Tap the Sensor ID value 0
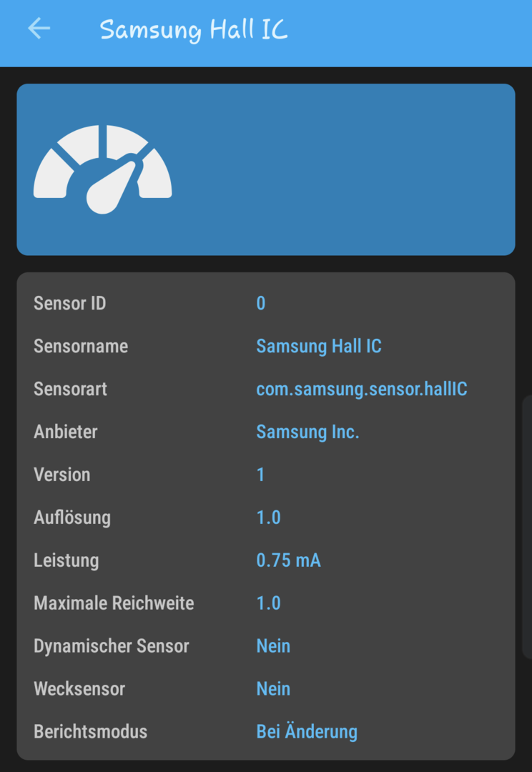 pos(261,303)
